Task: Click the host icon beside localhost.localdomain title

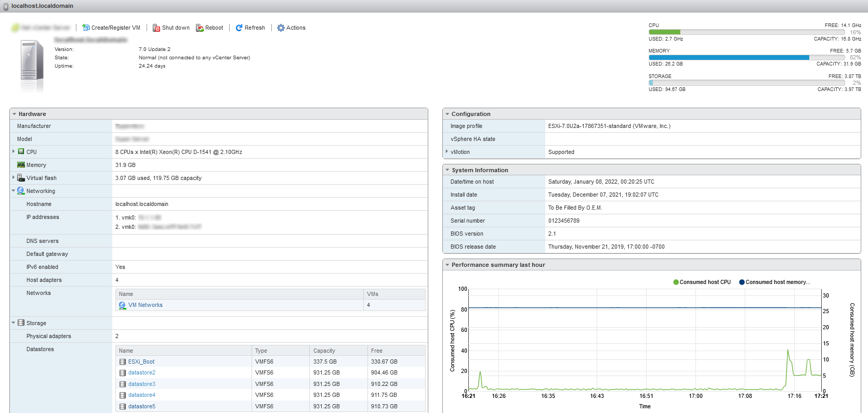Action: 6,6
